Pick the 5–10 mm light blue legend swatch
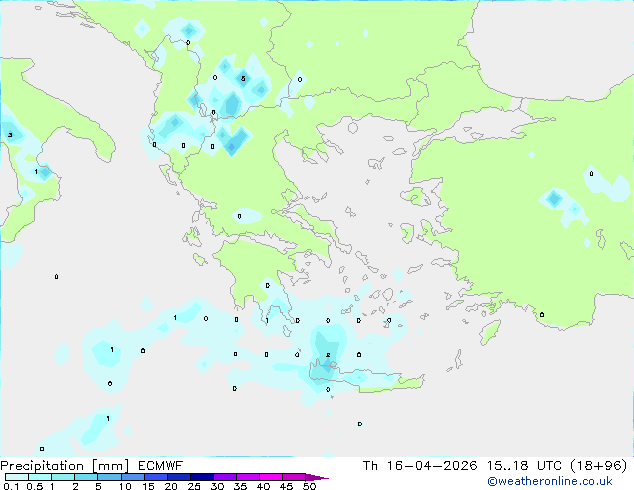Image resolution: width=634 pixels, height=490 pixels. pyautogui.click(x=109, y=477)
